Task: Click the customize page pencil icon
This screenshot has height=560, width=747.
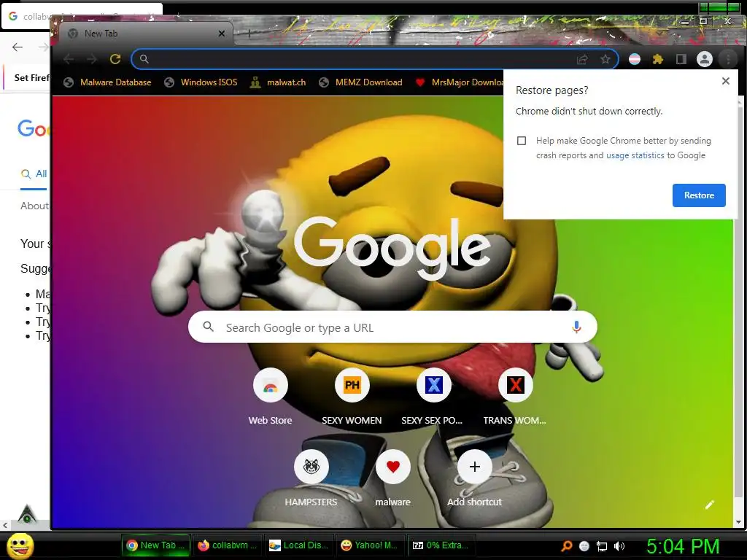Action: pos(710,505)
